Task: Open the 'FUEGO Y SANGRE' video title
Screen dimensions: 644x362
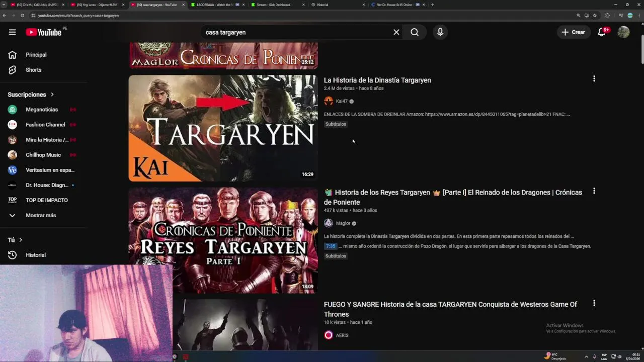Action: pyautogui.click(x=450, y=309)
